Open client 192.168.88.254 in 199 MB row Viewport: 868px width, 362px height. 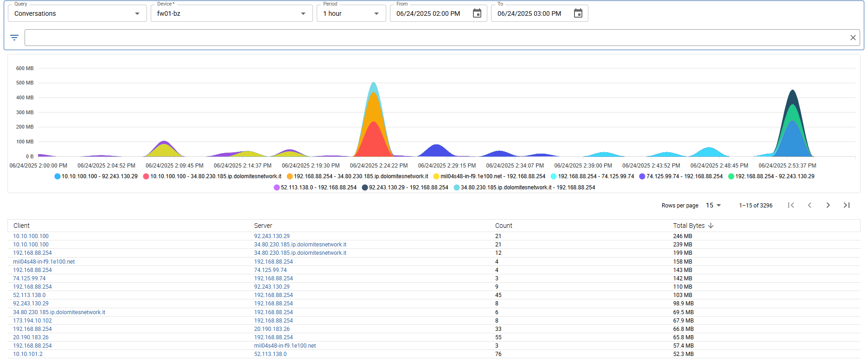32,253
